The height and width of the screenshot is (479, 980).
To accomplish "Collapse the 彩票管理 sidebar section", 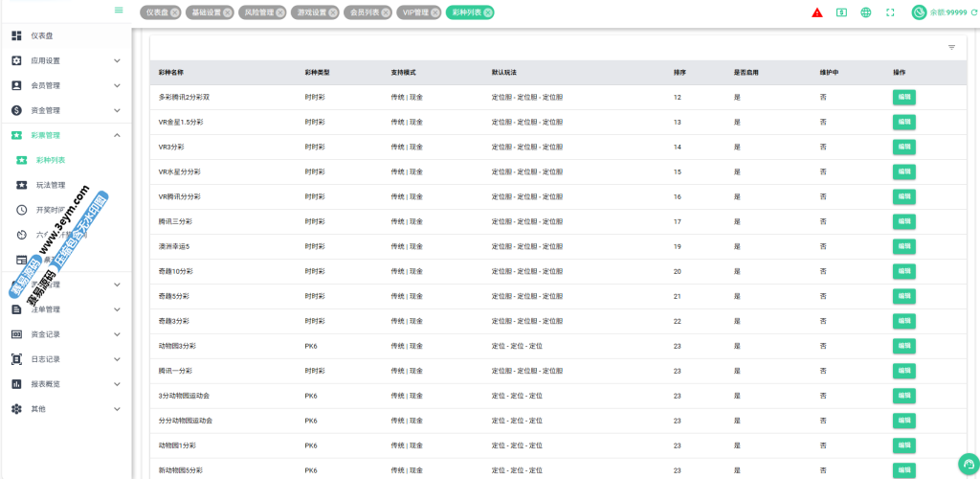I will (65, 135).
